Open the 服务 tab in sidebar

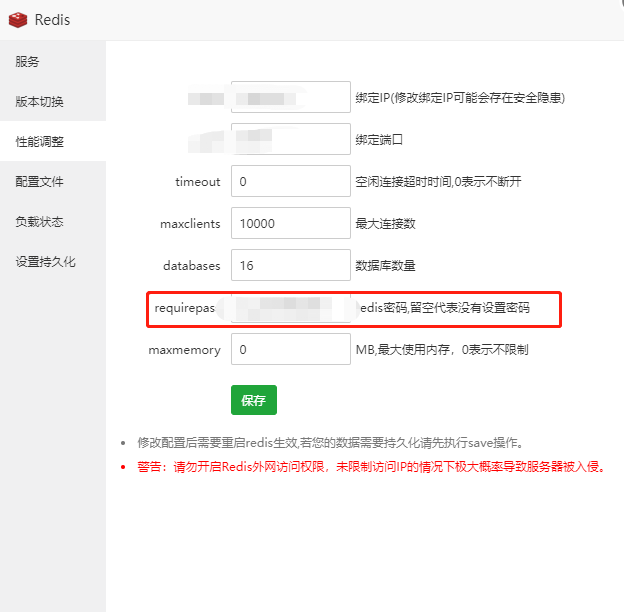click(x=53, y=61)
